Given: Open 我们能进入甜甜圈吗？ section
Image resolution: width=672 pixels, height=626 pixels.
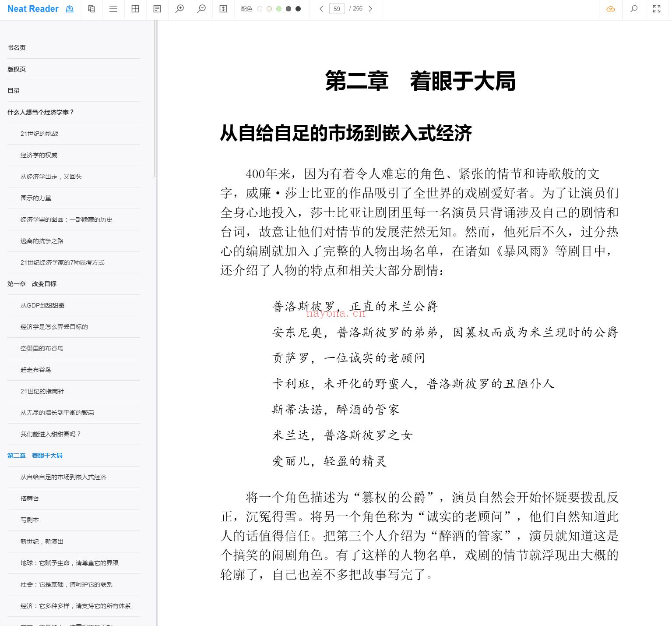Looking at the screenshot, I should (x=50, y=434).
